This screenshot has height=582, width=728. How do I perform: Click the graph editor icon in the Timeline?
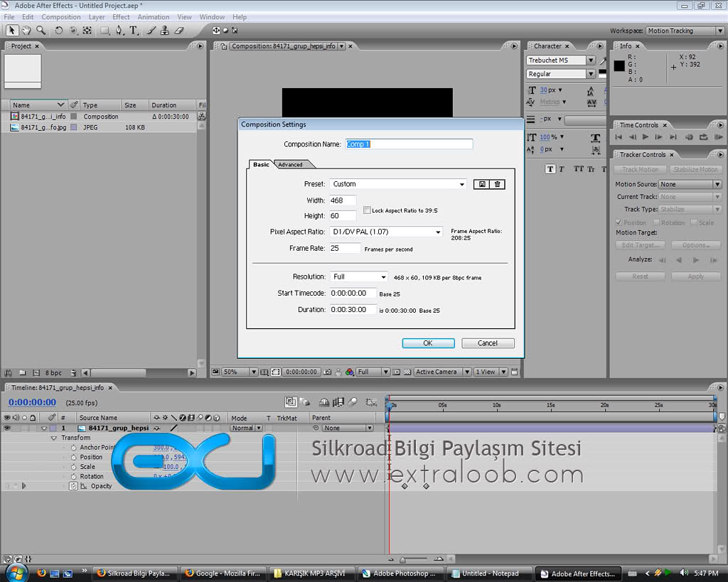coord(371,402)
